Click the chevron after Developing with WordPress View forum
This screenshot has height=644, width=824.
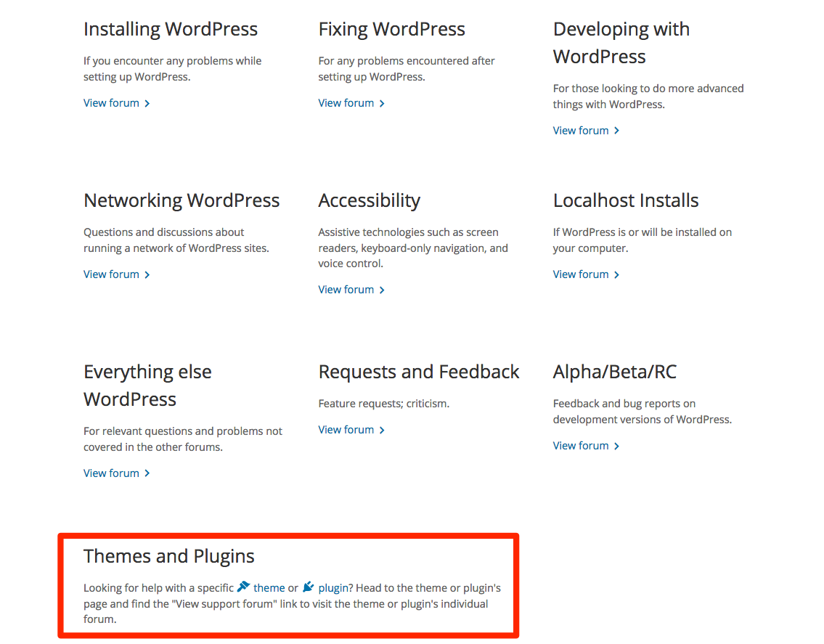[617, 131]
